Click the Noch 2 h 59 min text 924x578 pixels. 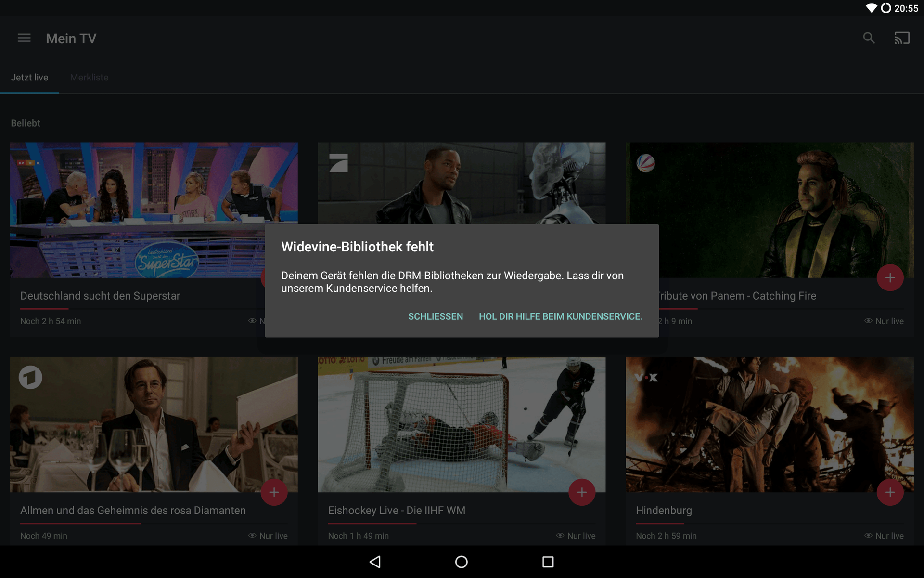[x=666, y=536]
